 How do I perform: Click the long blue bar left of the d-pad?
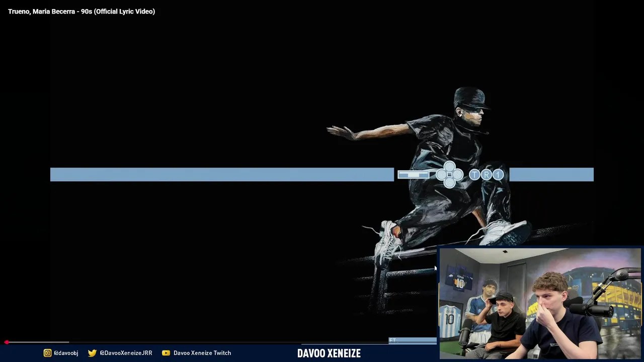click(222, 174)
